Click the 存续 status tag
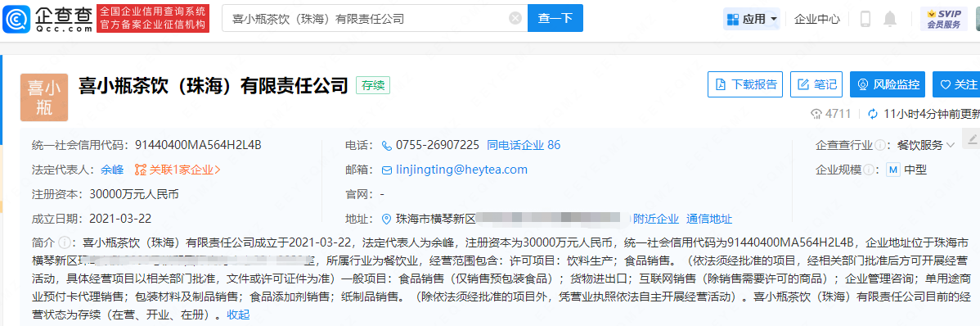 373,86
